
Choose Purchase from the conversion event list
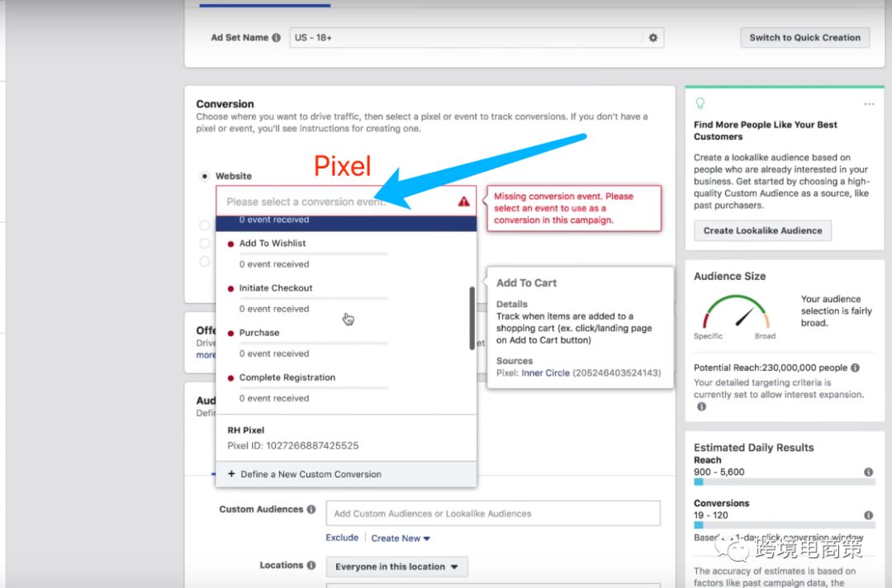[x=259, y=333]
